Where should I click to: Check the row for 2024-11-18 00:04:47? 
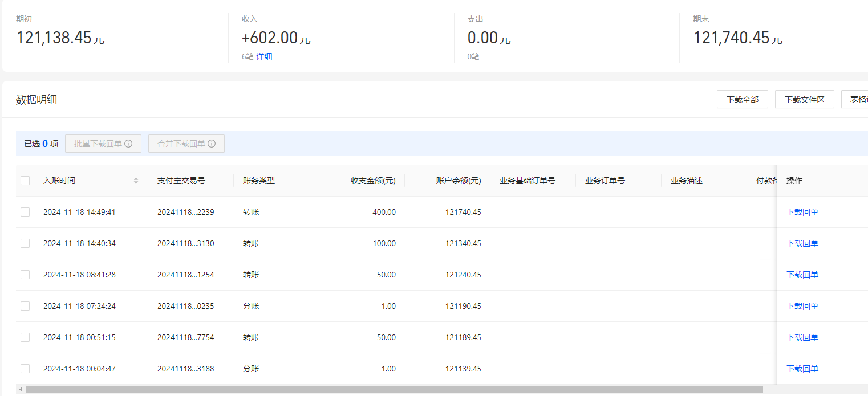click(25, 369)
